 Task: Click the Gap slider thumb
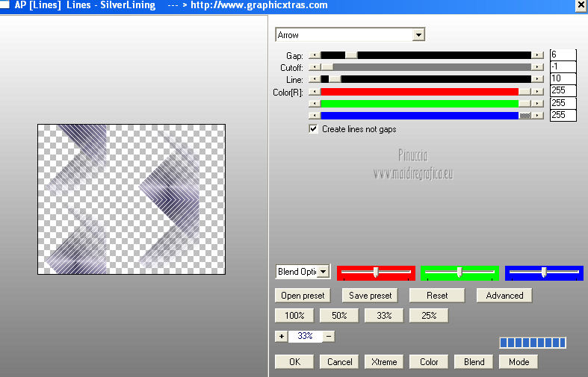(x=351, y=55)
